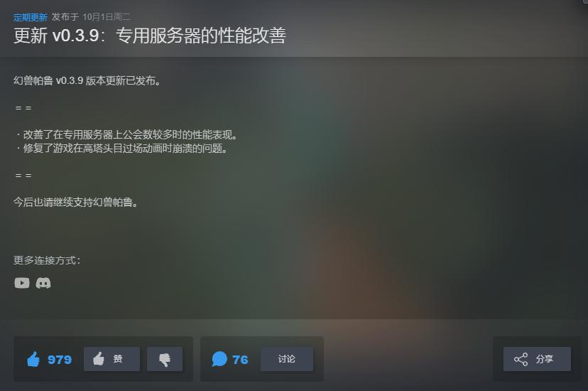Open the 讨论 discussion button
The height and width of the screenshot is (391, 588).
pyautogui.click(x=287, y=359)
